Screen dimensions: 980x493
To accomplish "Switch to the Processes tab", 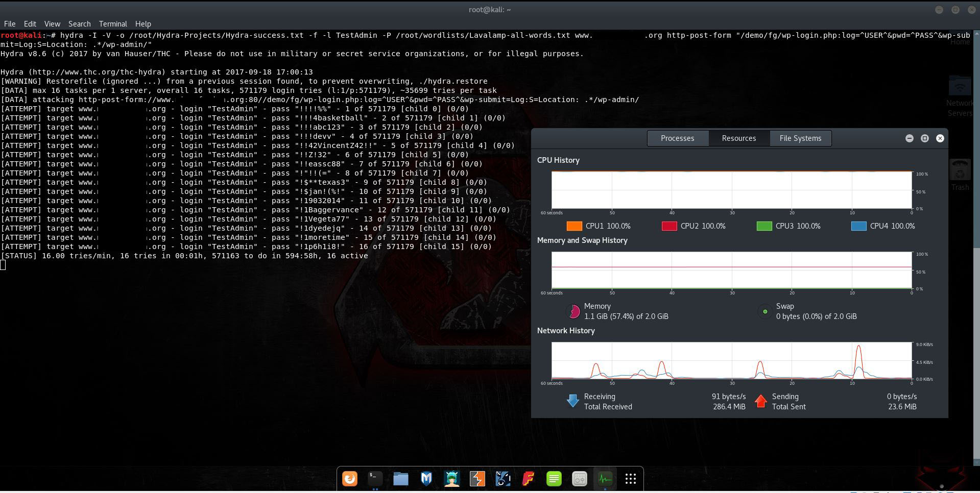I will 677,138.
